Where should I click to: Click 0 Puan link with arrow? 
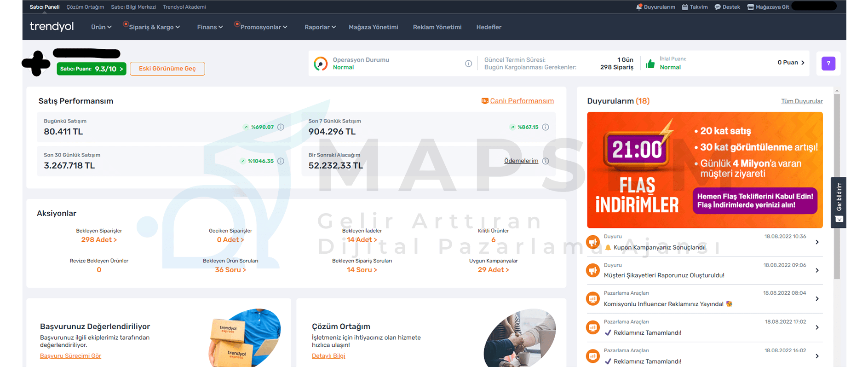click(791, 63)
